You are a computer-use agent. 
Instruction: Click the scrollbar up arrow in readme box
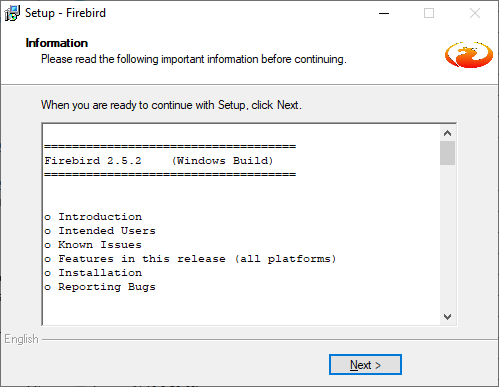click(447, 133)
